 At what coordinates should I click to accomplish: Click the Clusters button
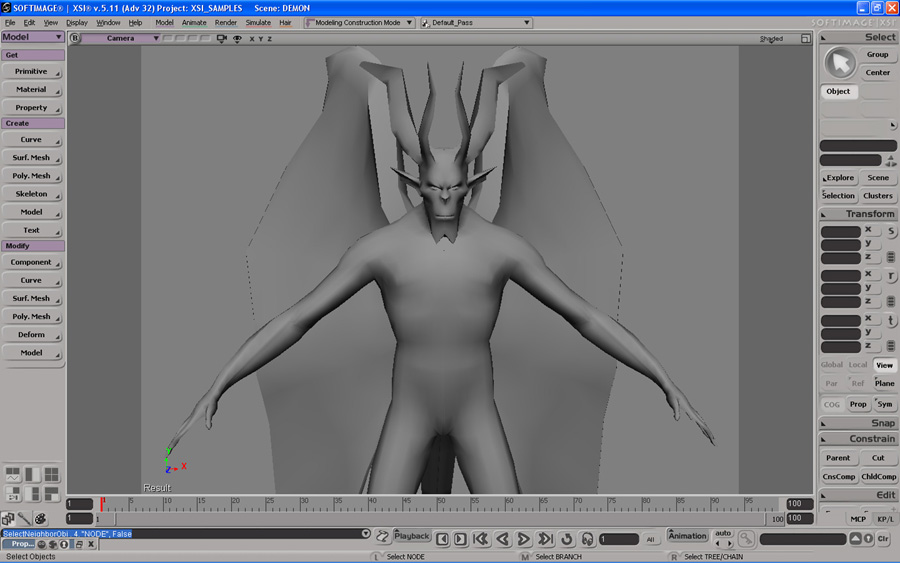point(878,196)
